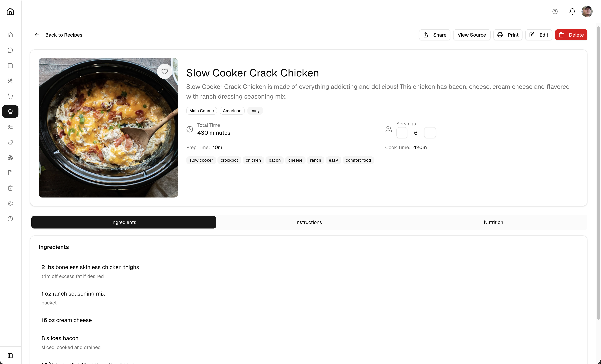Click the help question mark in header
Image resolution: width=601 pixels, height=364 pixels.
(555, 11)
